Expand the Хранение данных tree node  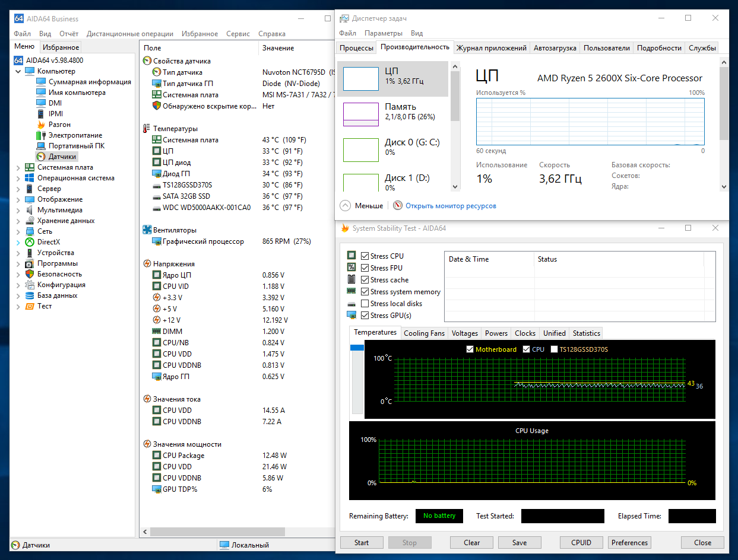click(17, 221)
